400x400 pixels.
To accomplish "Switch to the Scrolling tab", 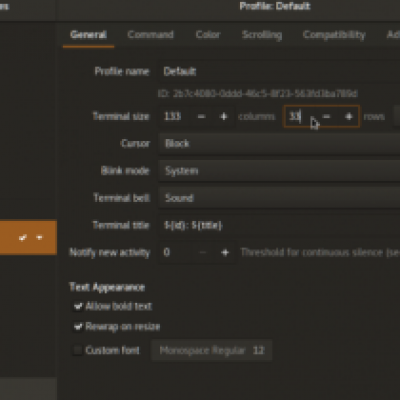I will click(262, 35).
